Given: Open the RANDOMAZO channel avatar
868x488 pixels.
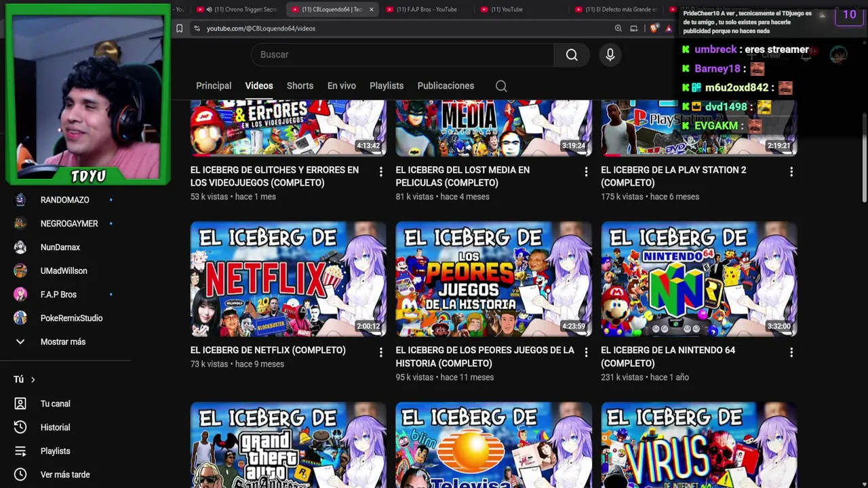Looking at the screenshot, I should pyautogui.click(x=20, y=200).
